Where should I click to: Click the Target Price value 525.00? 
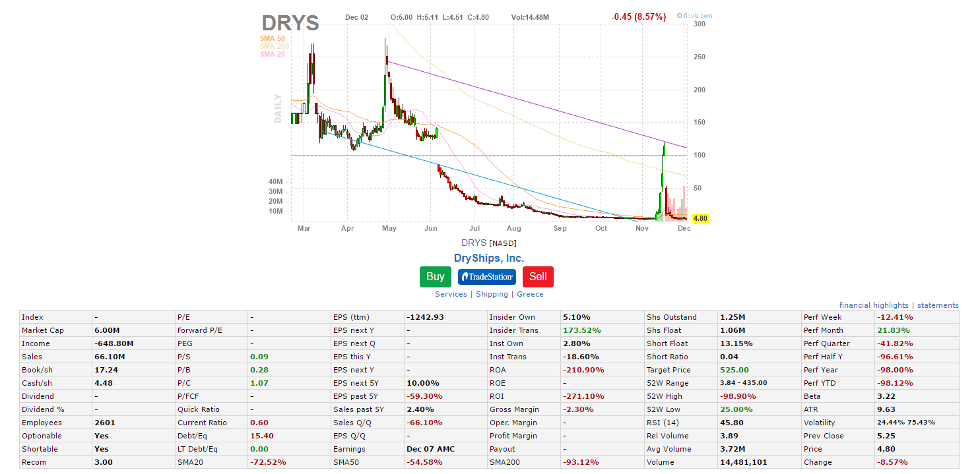coord(736,370)
